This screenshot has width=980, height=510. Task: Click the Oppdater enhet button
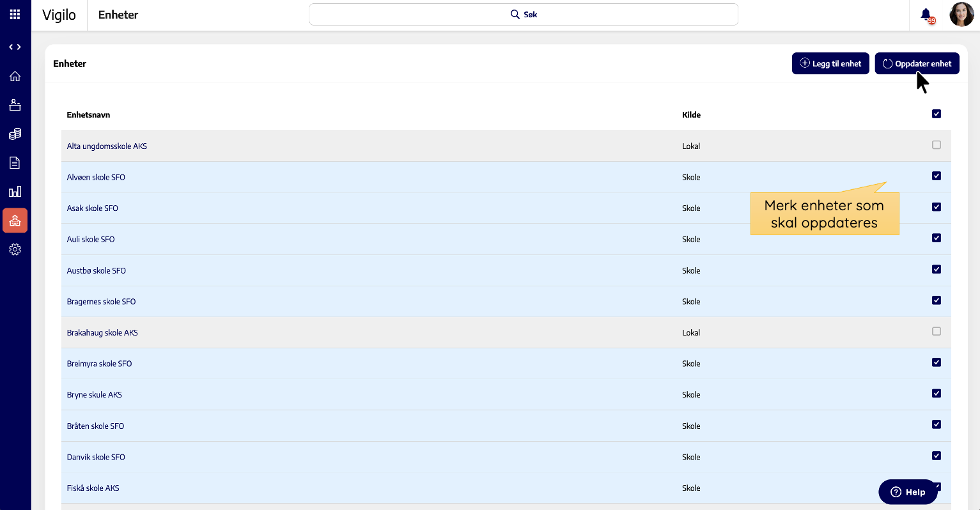click(x=916, y=63)
